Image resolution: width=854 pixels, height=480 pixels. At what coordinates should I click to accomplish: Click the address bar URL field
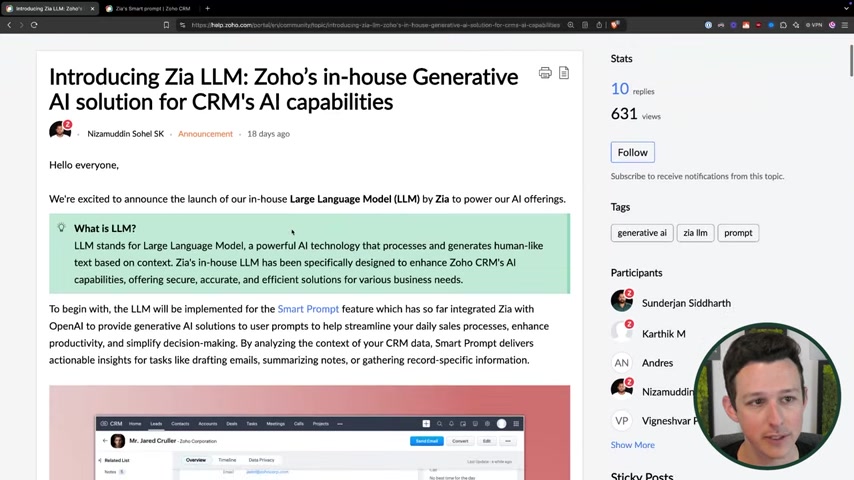pos(375,25)
